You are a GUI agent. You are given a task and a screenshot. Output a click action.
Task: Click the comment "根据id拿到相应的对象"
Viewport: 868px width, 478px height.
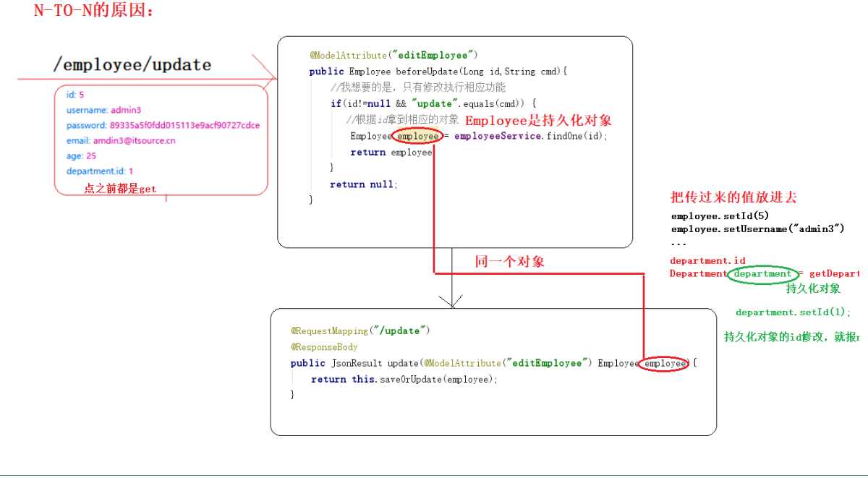coord(402,119)
